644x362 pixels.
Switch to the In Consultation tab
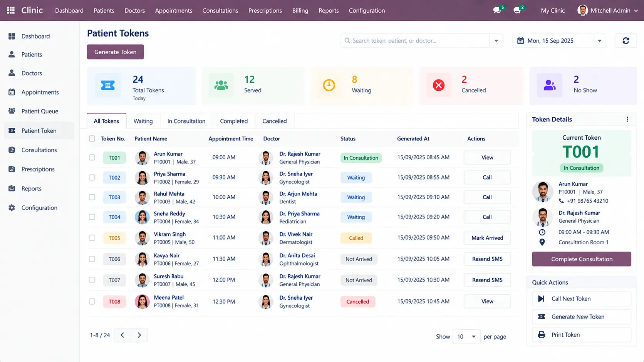[x=186, y=121]
